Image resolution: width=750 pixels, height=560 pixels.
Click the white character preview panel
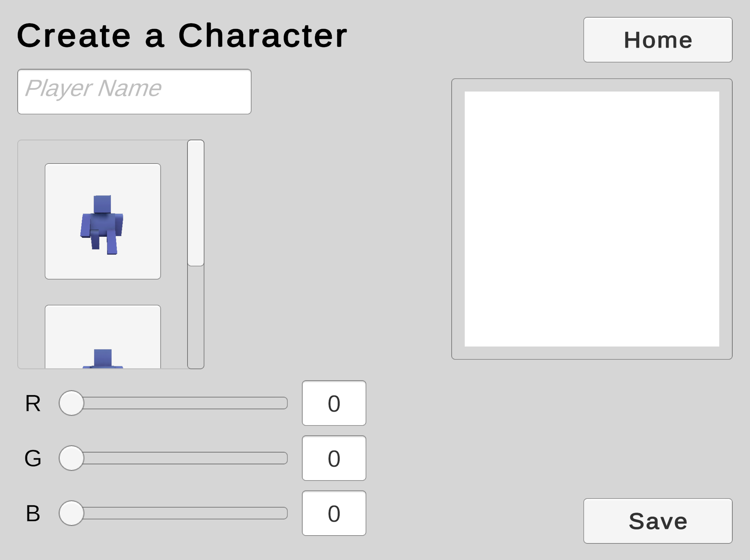(x=592, y=219)
